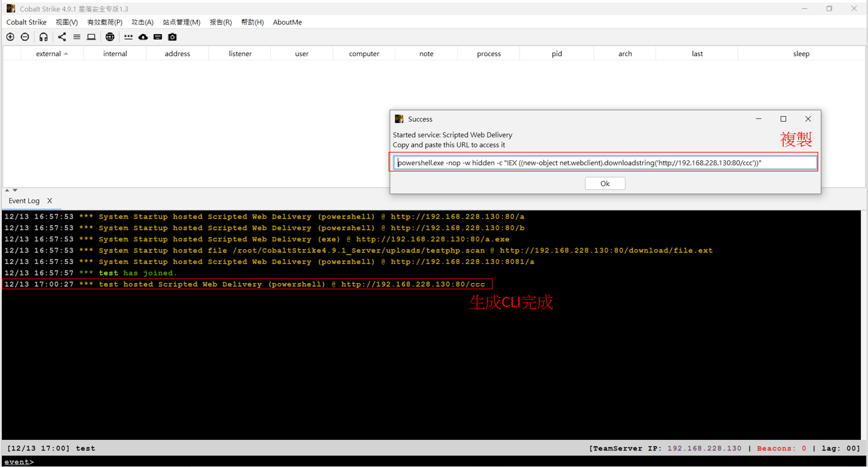Close the Event Log tab

click(50, 201)
